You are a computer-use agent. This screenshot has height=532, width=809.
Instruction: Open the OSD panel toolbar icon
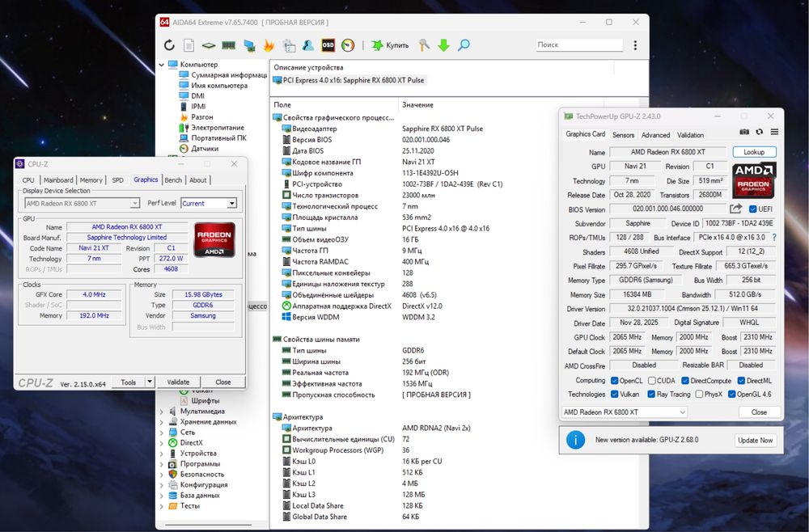point(328,45)
